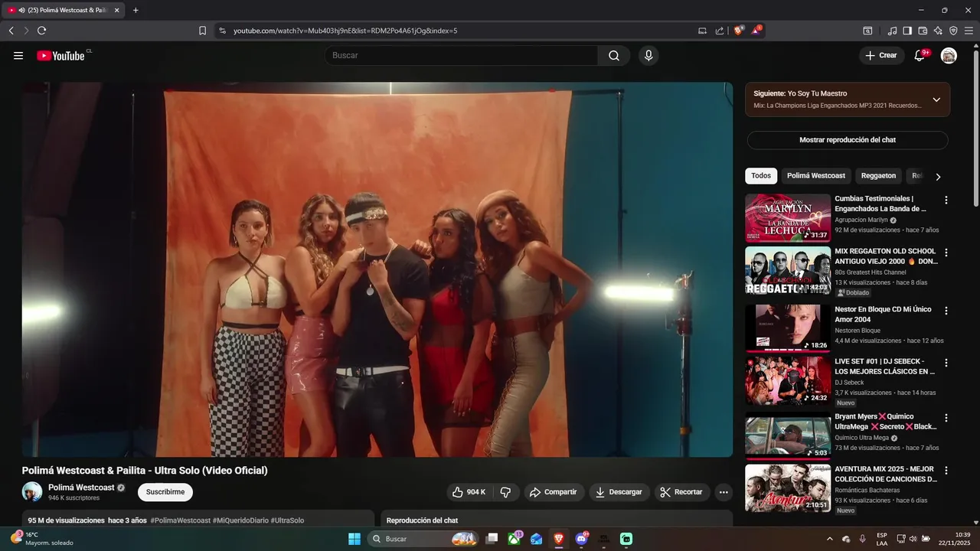Open more actions ellipsis below video
Screen dimensions: 980x551
pos(724,492)
